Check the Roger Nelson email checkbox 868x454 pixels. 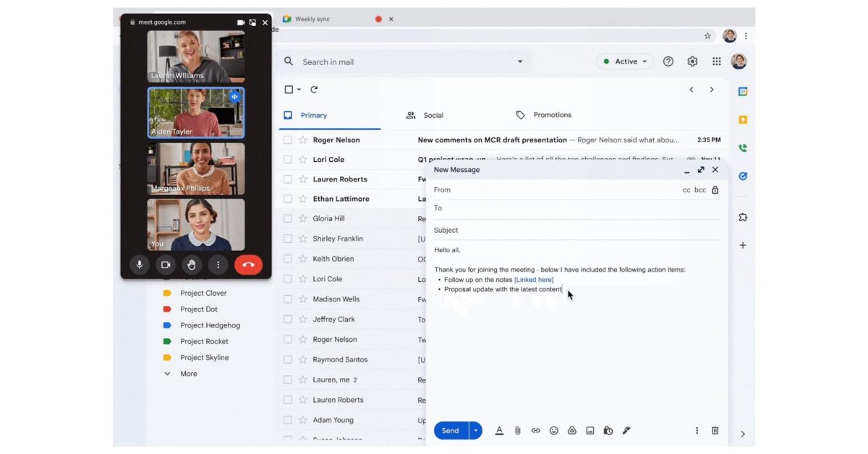(288, 140)
